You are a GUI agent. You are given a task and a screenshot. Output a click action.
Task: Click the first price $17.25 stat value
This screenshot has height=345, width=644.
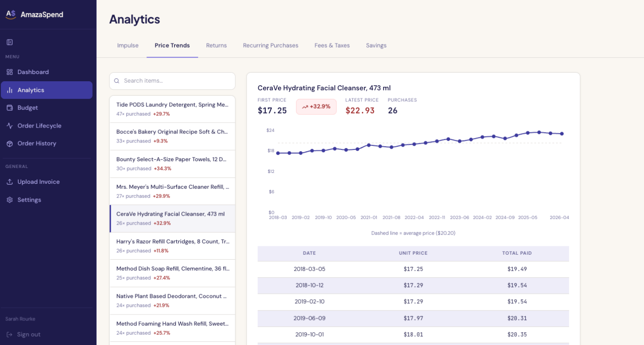coord(272,110)
